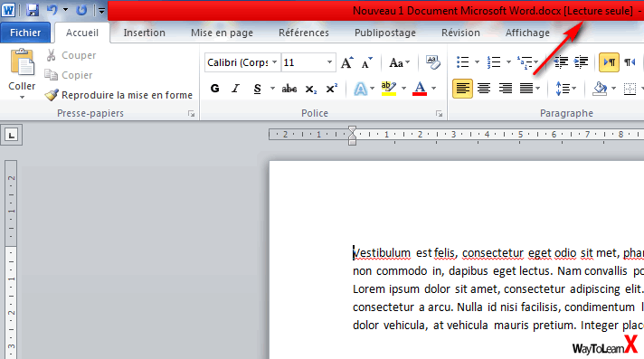This screenshot has height=359, width=644.
Task: Apply yellow text highlight color
Action: pyautogui.click(x=389, y=89)
